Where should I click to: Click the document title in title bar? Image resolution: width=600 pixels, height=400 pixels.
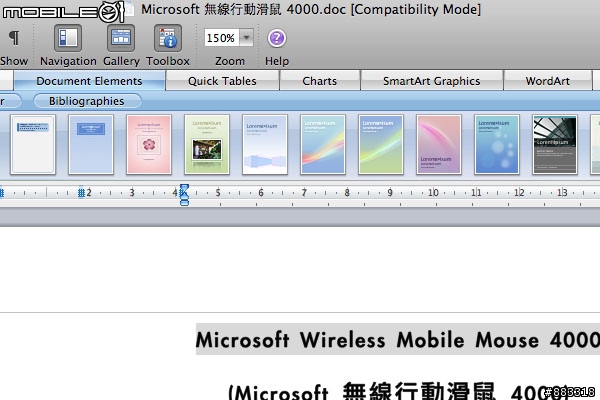[x=311, y=9]
